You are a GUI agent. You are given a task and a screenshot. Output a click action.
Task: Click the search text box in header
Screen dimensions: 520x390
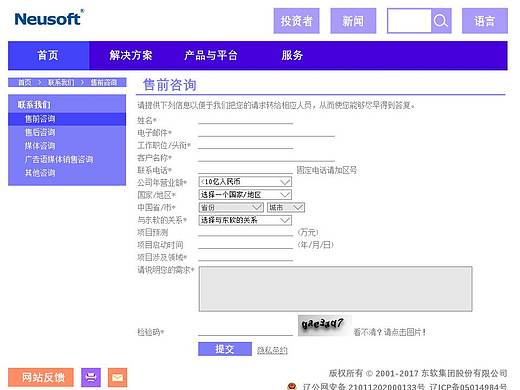tap(410, 21)
